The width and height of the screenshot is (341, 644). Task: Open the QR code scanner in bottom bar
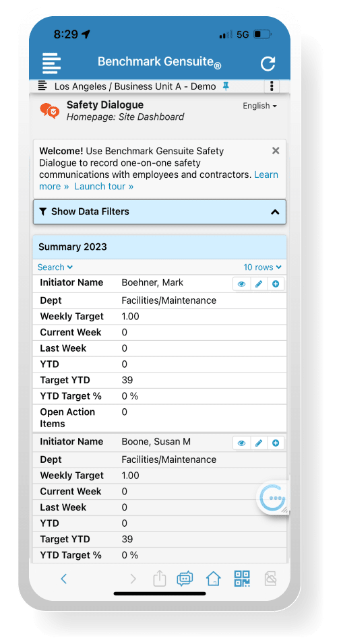[241, 579]
